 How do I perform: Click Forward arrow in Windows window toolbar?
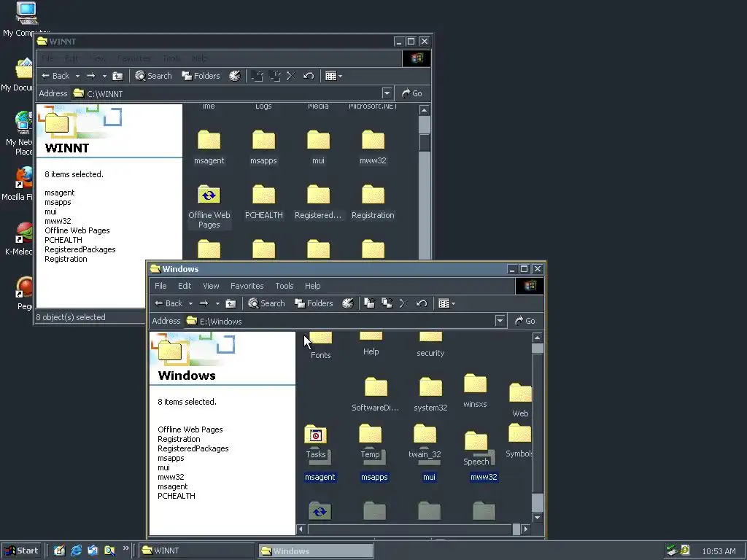coord(204,303)
